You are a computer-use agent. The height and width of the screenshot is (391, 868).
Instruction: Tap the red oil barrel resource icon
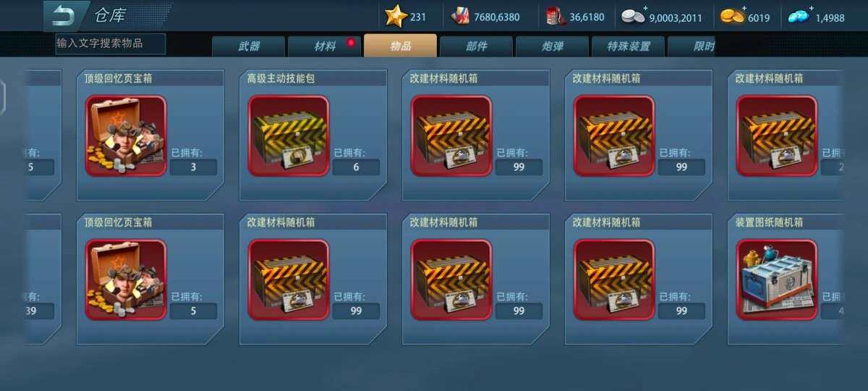tap(556, 16)
